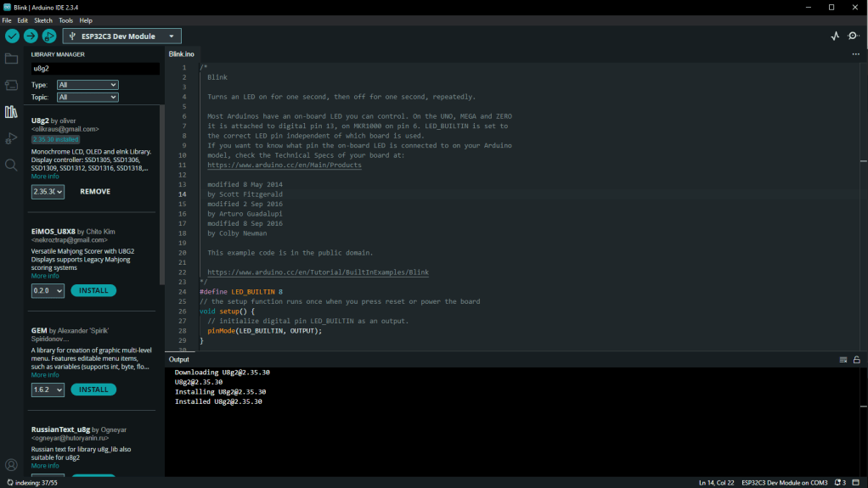Open the GEM version 1.6.2 dropdown
This screenshot has width=868, height=488.
(48, 390)
